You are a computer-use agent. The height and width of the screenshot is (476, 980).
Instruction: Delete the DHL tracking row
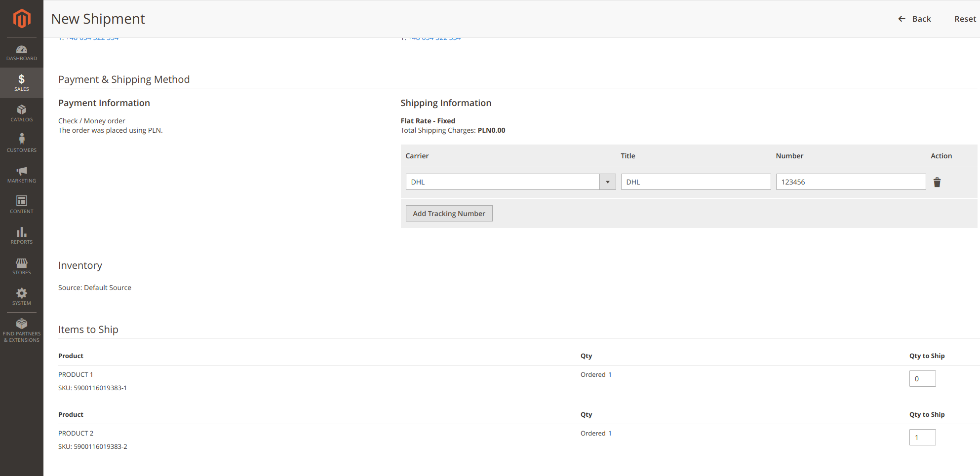(x=937, y=182)
